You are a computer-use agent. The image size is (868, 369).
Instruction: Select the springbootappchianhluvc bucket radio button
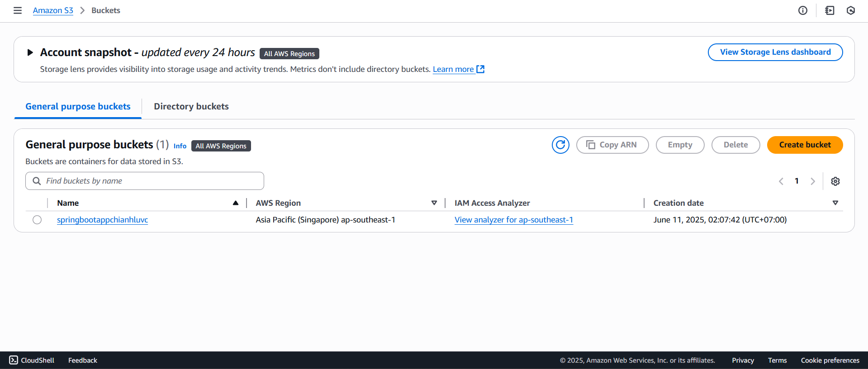coord(37,220)
